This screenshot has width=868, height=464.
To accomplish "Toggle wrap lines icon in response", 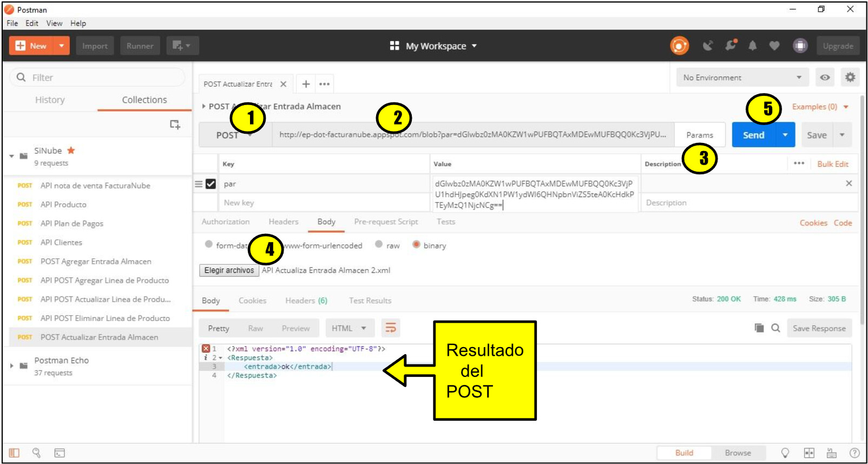I will 390,328.
